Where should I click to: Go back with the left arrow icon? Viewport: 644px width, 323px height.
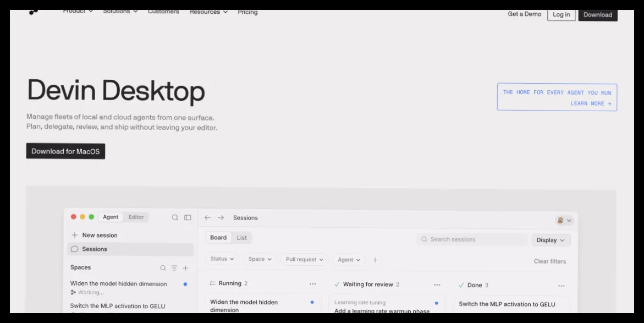coord(208,217)
